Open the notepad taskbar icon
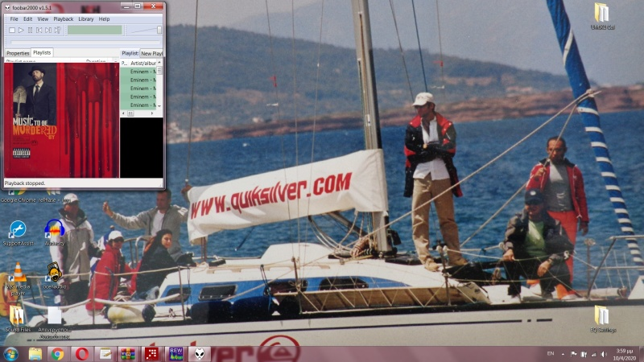The height and width of the screenshot is (362, 644). click(105, 354)
